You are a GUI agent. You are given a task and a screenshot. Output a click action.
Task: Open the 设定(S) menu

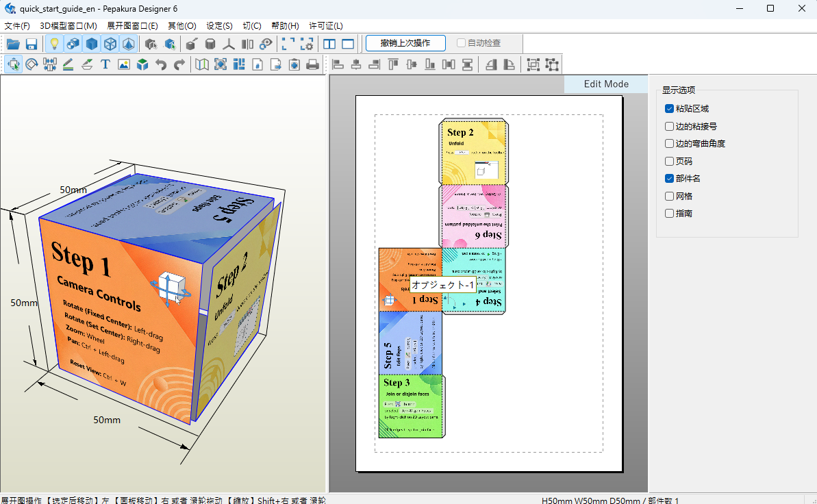pyautogui.click(x=219, y=25)
